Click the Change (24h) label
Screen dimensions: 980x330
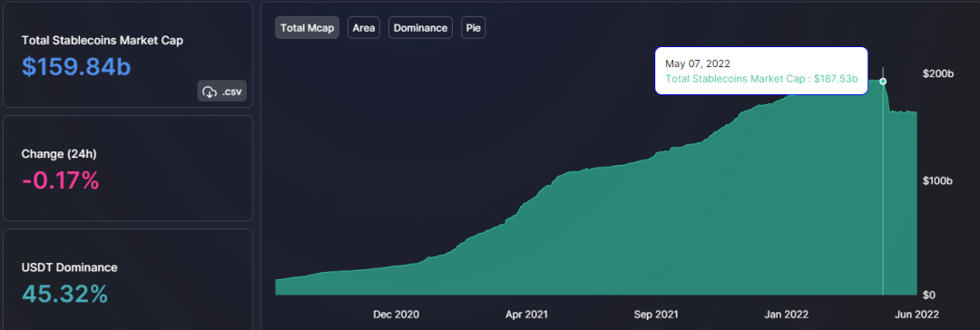(59, 154)
